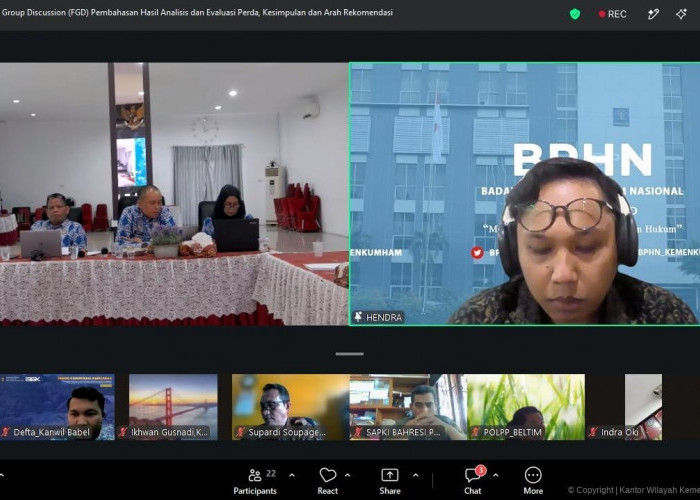This screenshot has height=500, width=700.
Task: Select the POLPP_BELTIM thumbnail
Action: (x=525, y=407)
